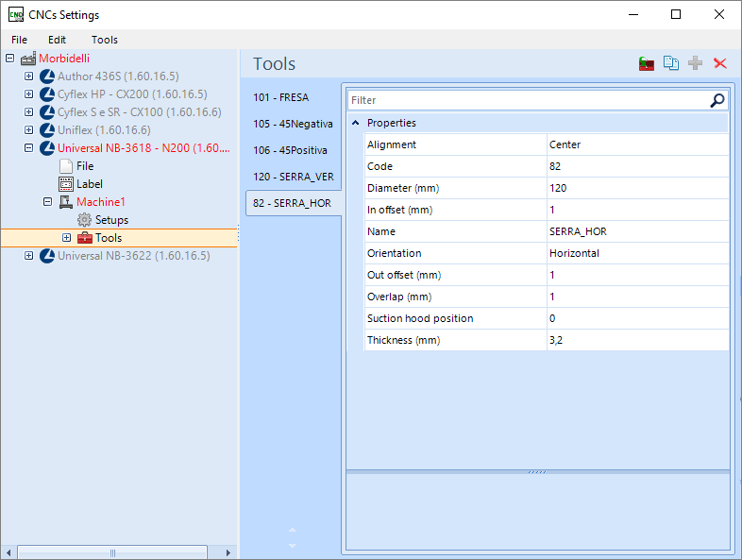Screen dimensions: 742x560
Task: Click the Author 436S machine icon
Action: (47, 76)
